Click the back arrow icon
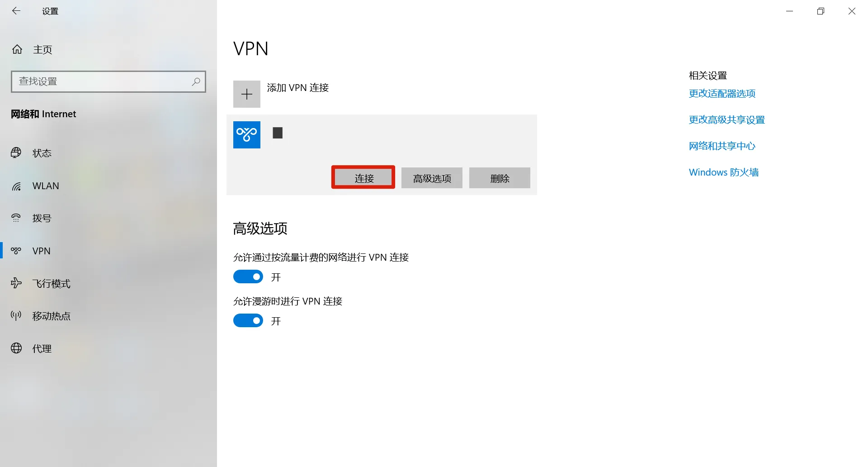The width and height of the screenshot is (868, 467). coord(16,11)
